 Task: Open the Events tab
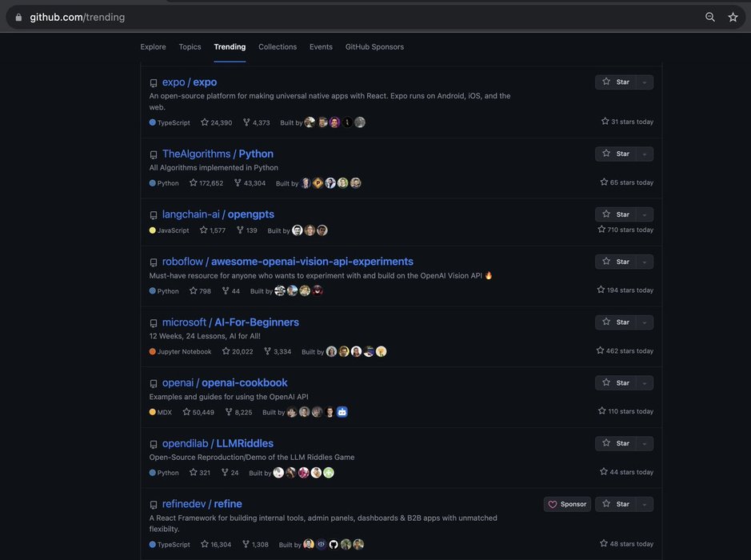pos(321,47)
